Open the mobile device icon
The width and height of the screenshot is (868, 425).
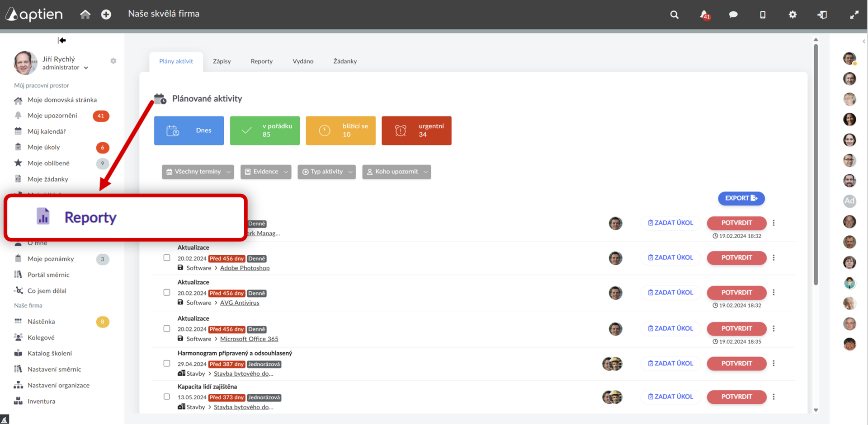[763, 14]
